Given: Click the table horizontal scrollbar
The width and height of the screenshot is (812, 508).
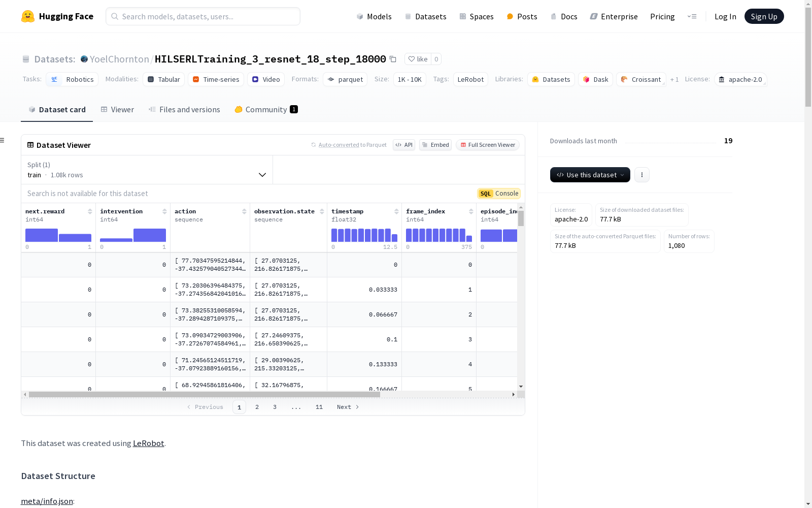Looking at the screenshot, I should [205, 394].
